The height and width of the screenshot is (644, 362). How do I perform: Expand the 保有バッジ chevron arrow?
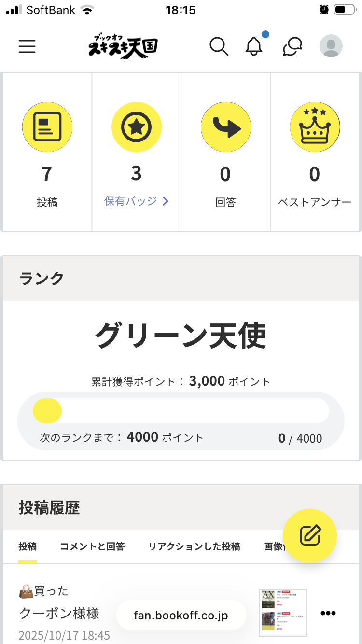[x=166, y=201]
